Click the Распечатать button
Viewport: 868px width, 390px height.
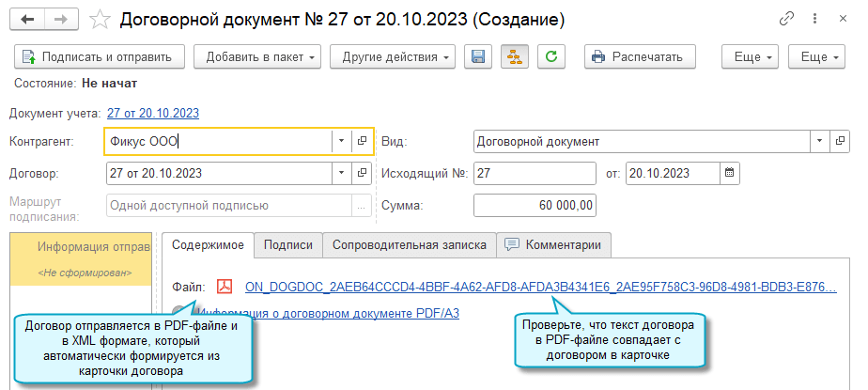tap(640, 56)
